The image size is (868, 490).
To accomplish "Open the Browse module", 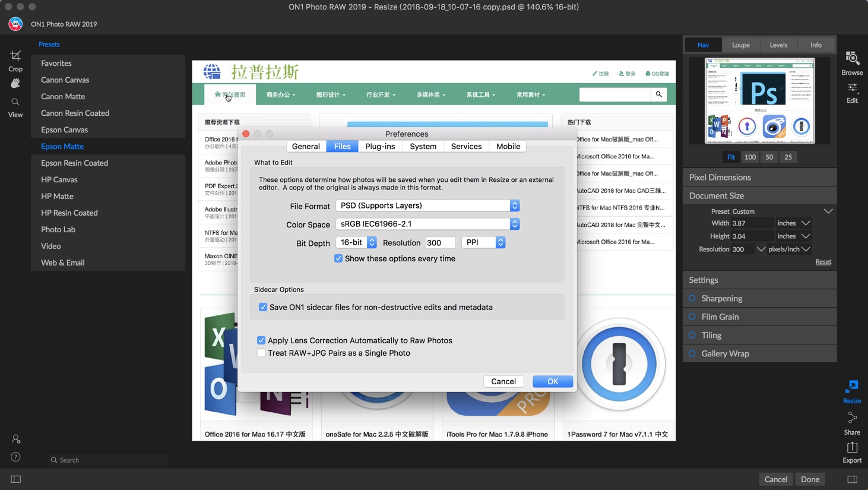I will [852, 64].
